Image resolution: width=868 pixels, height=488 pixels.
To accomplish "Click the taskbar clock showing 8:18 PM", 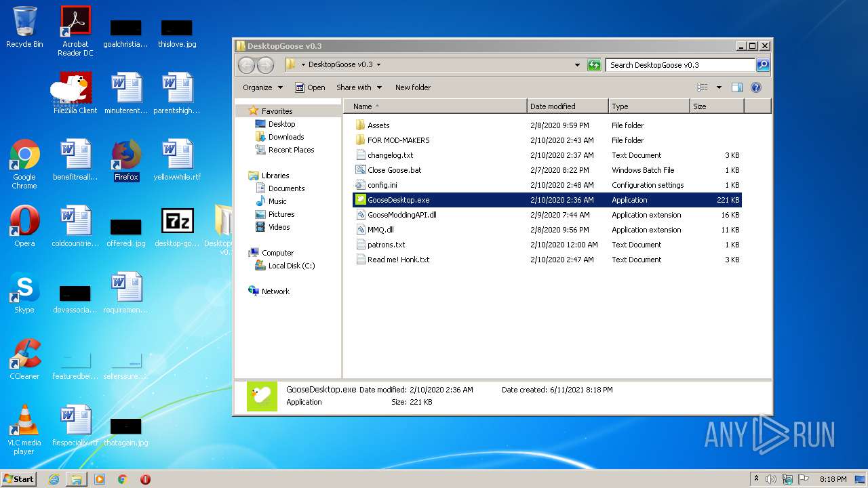I will (x=833, y=479).
